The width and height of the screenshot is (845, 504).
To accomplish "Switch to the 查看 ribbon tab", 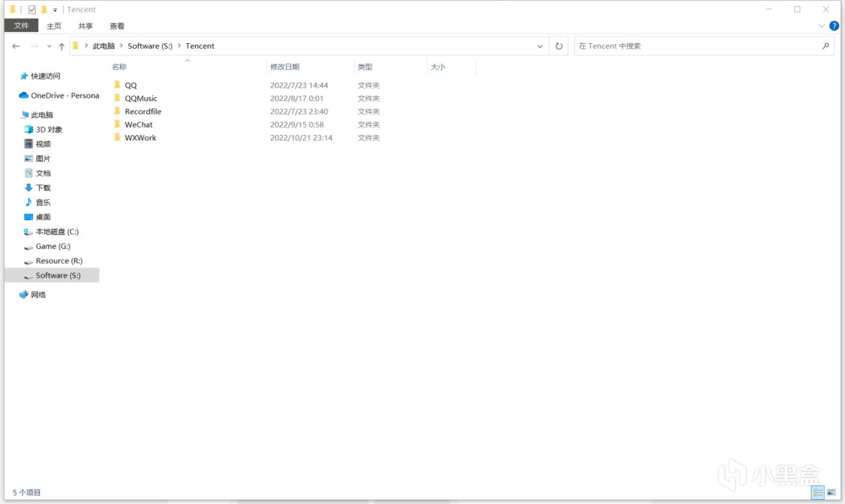I will pyautogui.click(x=117, y=26).
